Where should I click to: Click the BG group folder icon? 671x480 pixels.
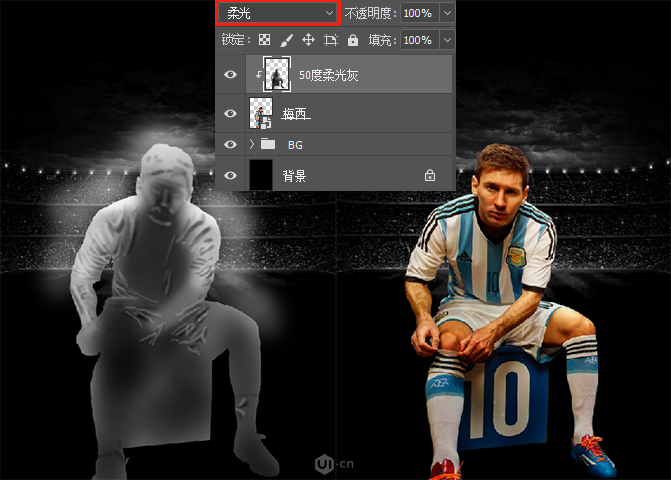tap(268, 144)
